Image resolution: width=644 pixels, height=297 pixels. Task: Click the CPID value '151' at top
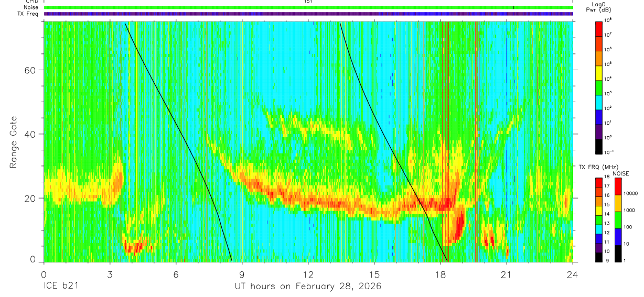coord(308,2)
